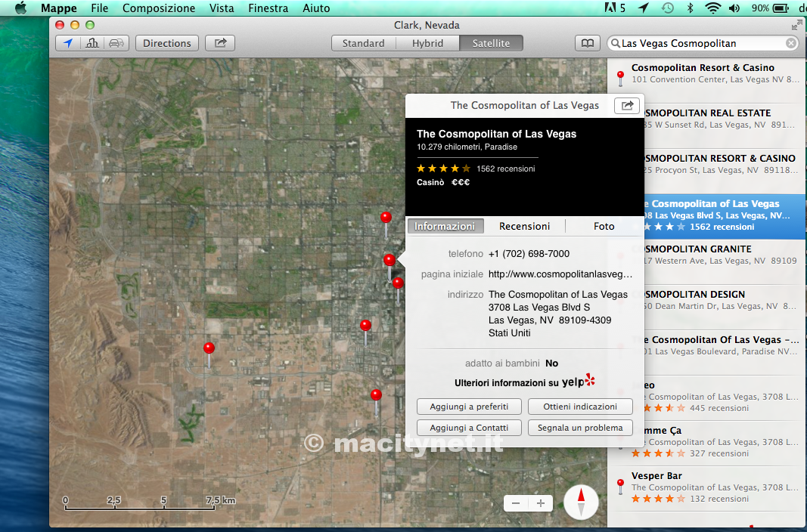This screenshot has width=807, height=532.
Task: Click the Wi-Fi status icon
Action: 712,8
